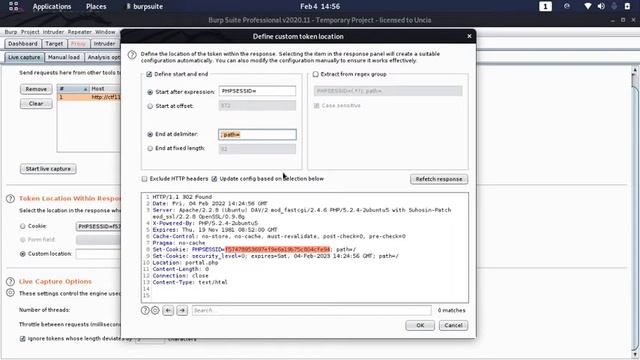
Task: Select the Start after expression radio
Action: pos(150,92)
